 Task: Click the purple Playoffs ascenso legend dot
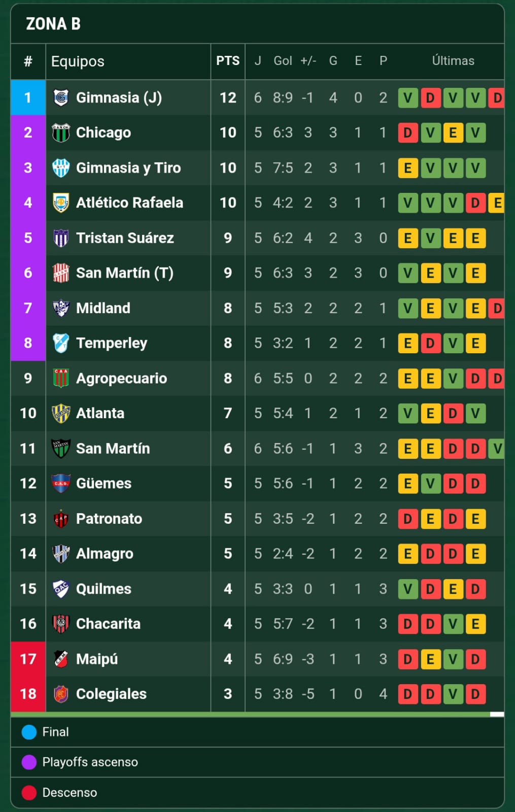pyautogui.click(x=29, y=762)
